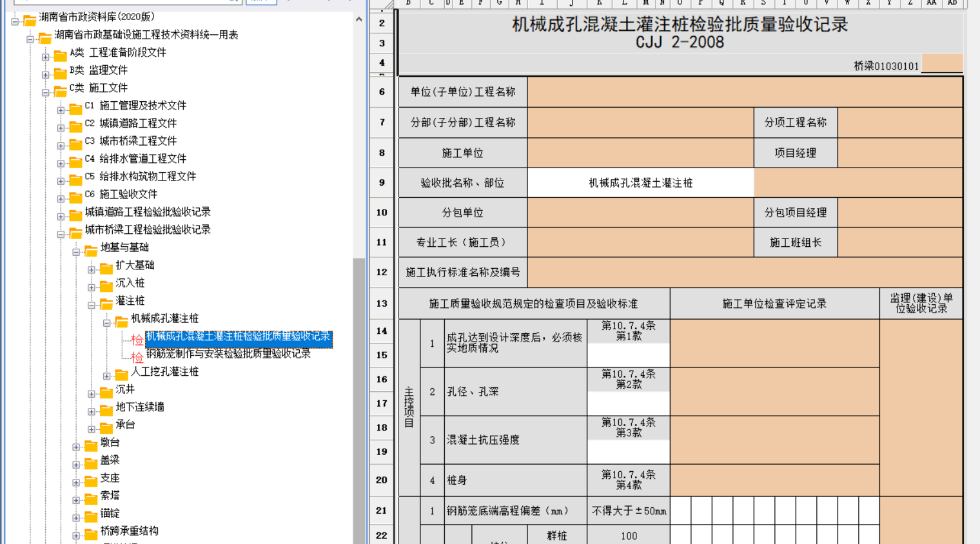Click the title 机械成孔混凝土灌注桩检验批质量验收记录 cell
This screenshot has height=544, width=980.
pos(680,33)
